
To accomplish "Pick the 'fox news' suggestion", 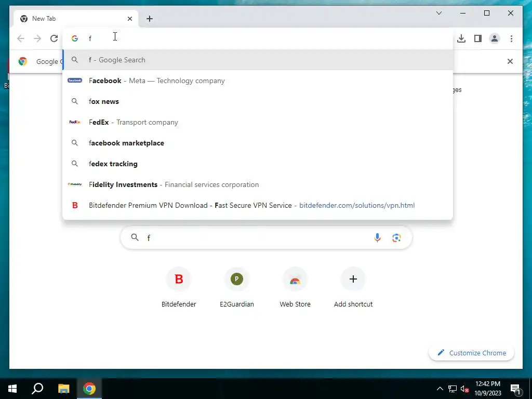I will pyautogui.click(x=258, y=101).
